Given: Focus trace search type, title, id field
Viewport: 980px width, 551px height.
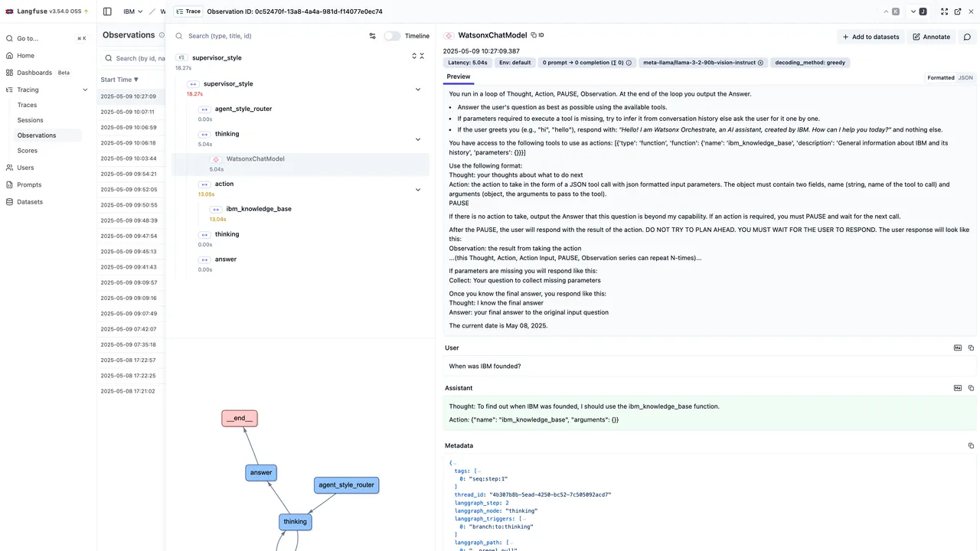Looking at the screenshot, I should pos(268,36).
